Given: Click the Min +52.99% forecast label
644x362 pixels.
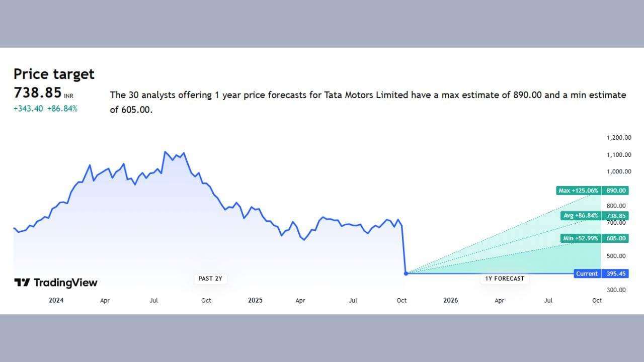Looking at the screenshot, I should click(x=580, y=238).
